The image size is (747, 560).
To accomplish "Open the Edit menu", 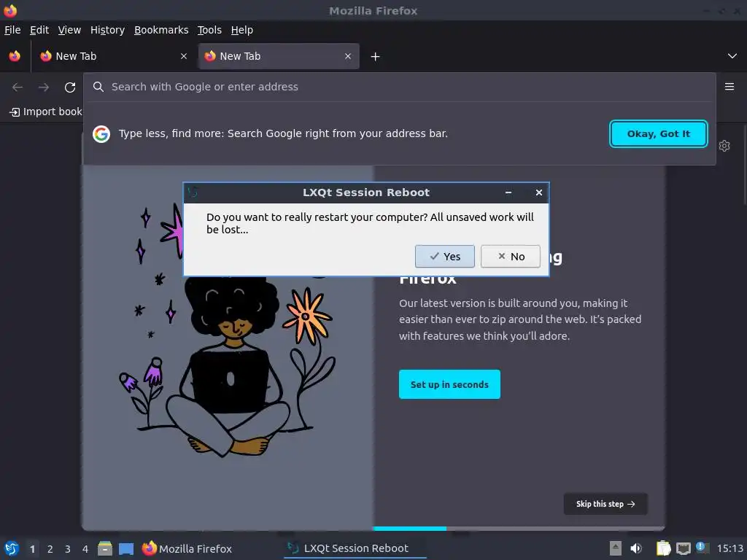I will pos(39,30).
